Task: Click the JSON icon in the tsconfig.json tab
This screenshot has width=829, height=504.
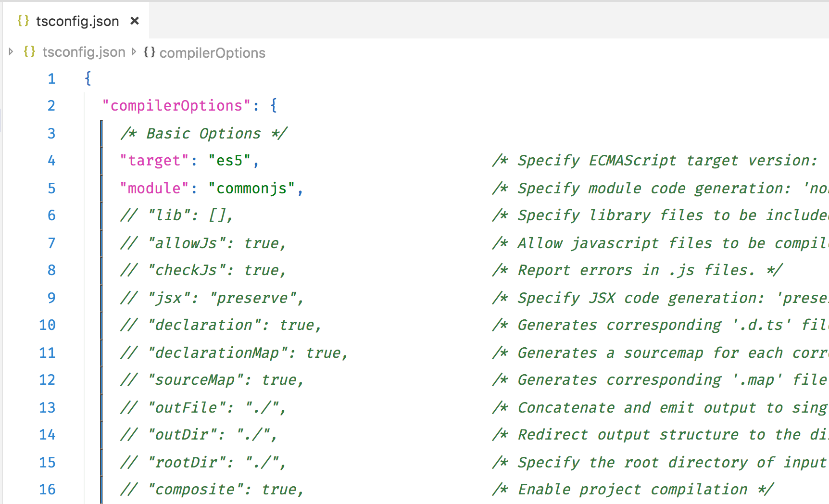Action: tap(23, 21)
